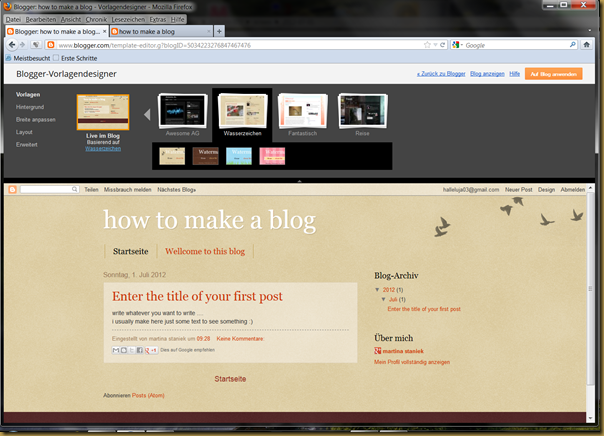Screen dimensions: 604x436
Task: Open the Extras menu
Action: [158, 19]
